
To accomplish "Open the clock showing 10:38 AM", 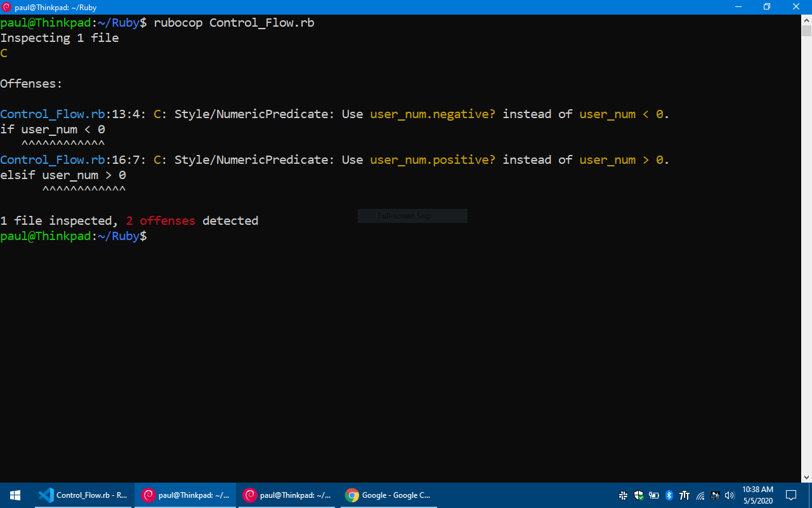I will point(757,495).
